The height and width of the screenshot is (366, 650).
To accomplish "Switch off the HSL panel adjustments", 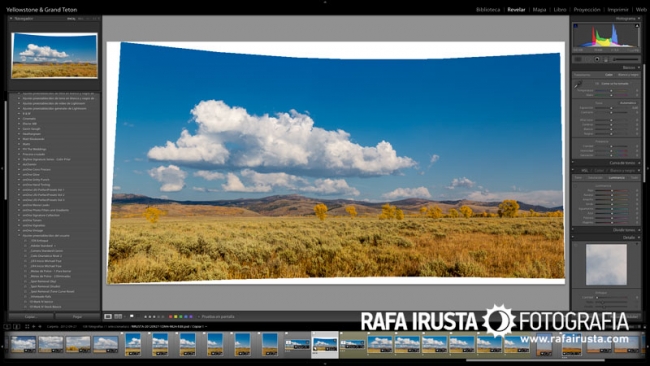I will 573,170.
